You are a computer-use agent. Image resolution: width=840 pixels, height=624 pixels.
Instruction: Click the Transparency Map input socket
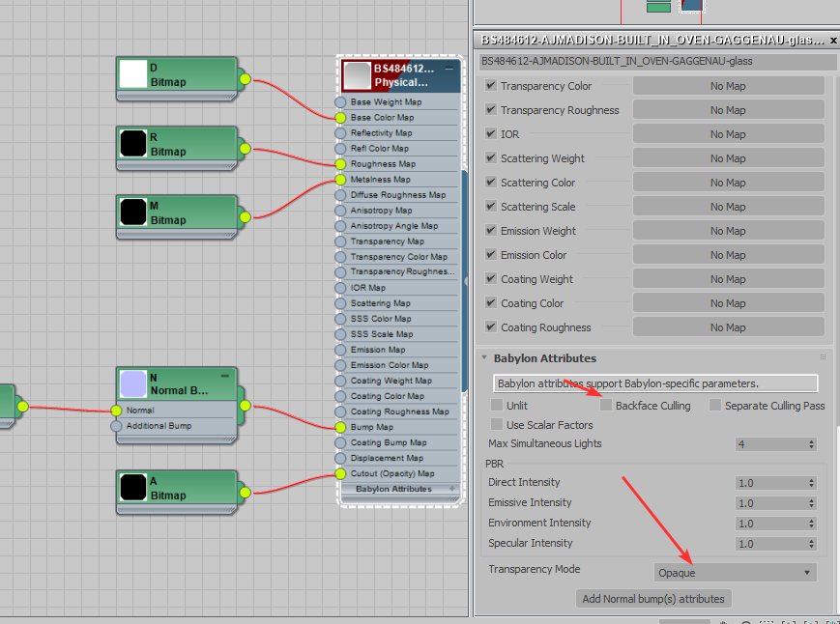340,241
